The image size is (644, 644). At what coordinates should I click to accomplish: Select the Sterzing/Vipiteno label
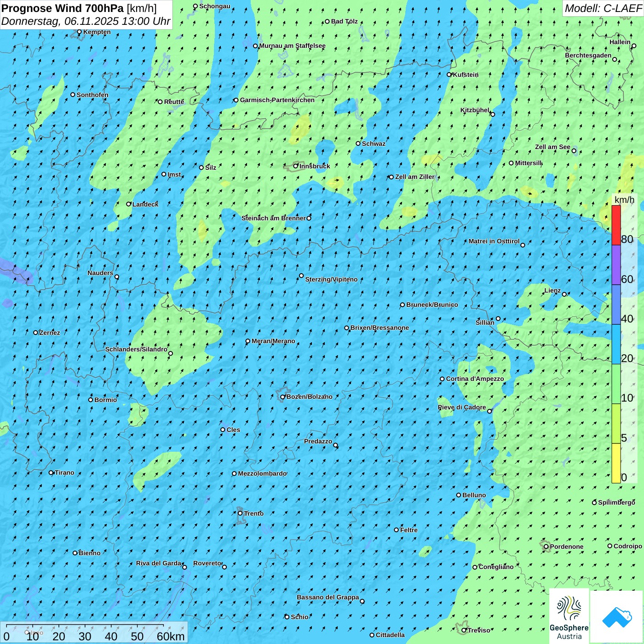pos(331,279)
